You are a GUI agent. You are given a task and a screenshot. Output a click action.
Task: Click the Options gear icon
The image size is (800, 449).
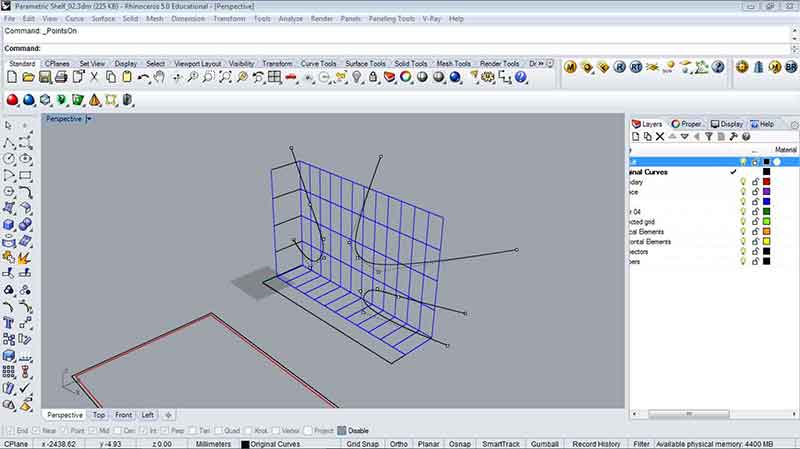[x=488, y=78]
